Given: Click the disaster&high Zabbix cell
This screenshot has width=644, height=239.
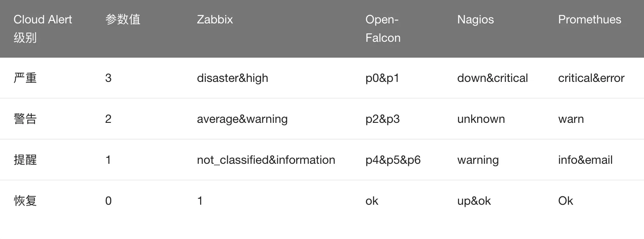Looking at the screenshot, I should pyautogui.click(x=232, y=78).
